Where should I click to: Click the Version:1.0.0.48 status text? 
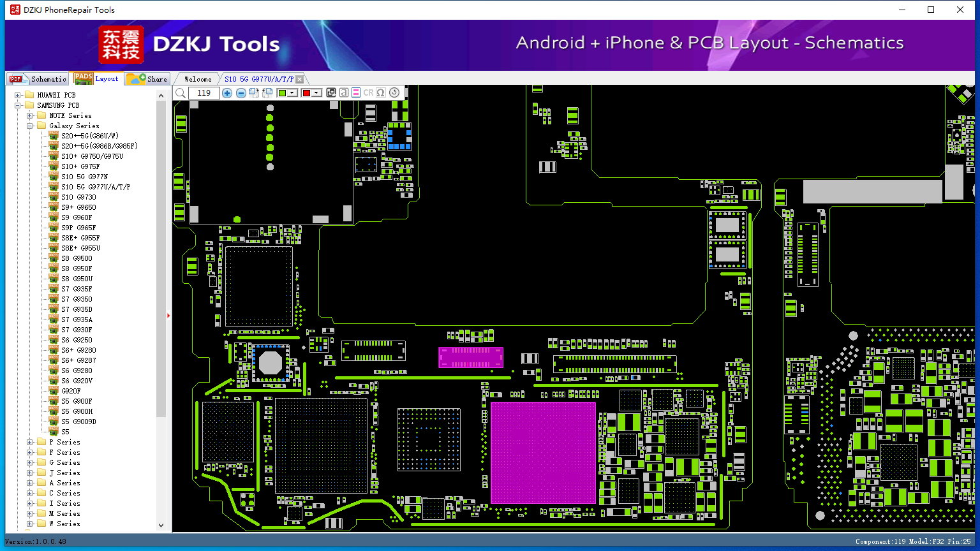coord(35,541)
